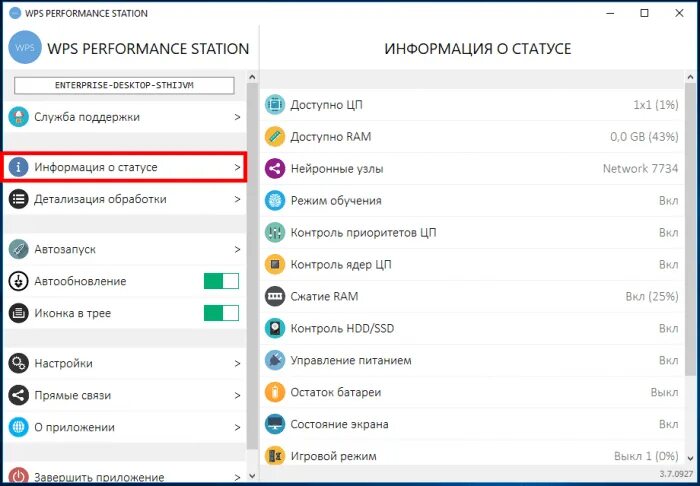Viewport: 700px width, 486px height.
Task: Click the Network 7734 value
Action: point(640,169)
